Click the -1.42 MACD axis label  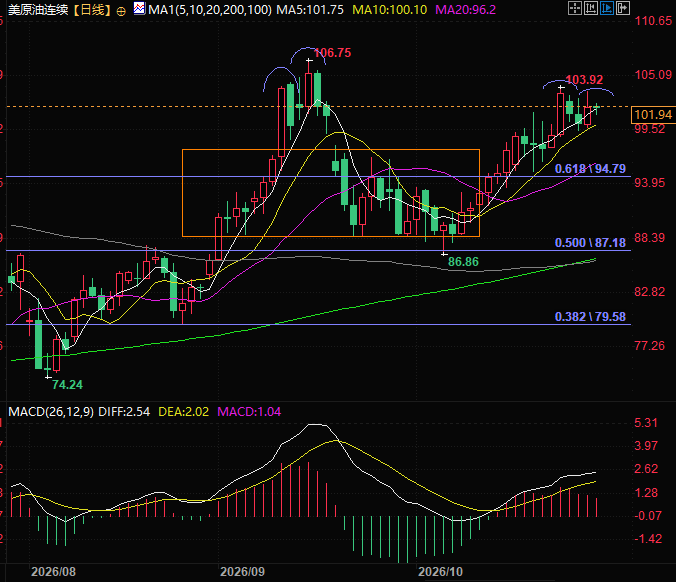click(648, 538)
